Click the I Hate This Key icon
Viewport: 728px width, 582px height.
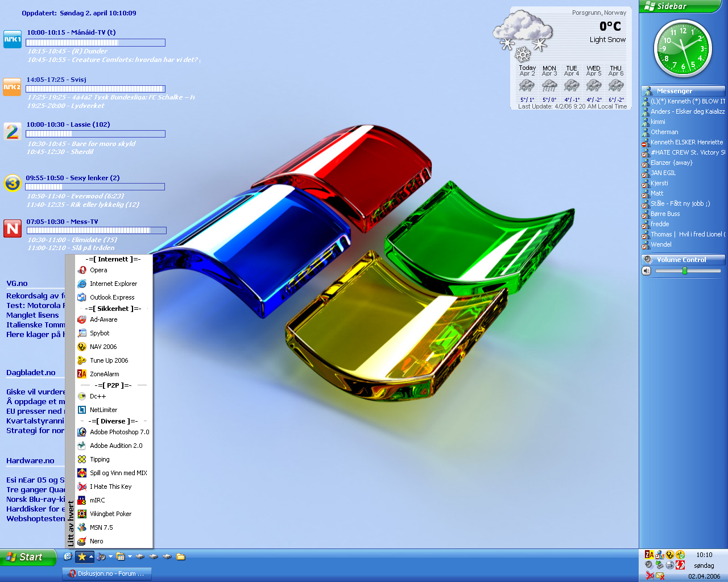click(82, 487)
